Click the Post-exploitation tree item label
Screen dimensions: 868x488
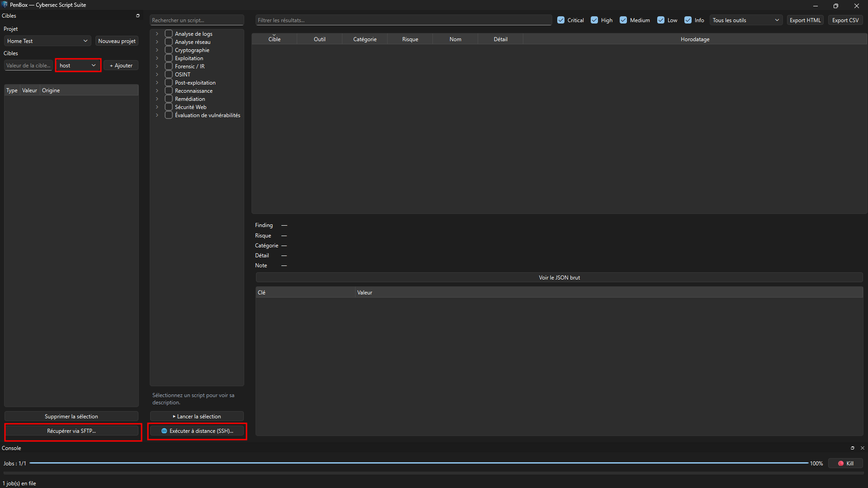(x=195, y=82)
